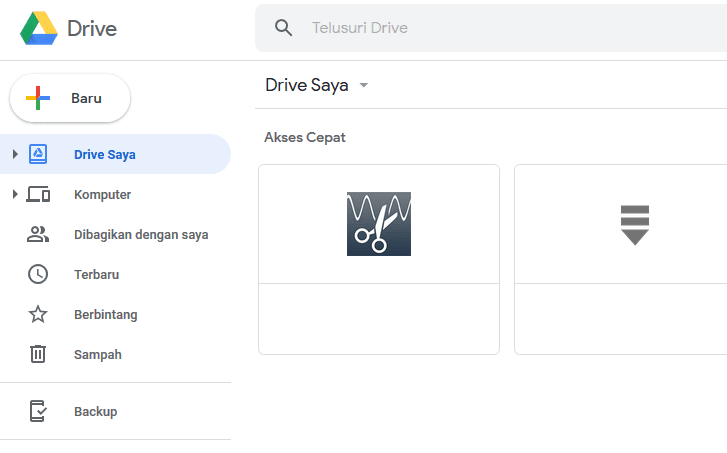
Task: Open the Drive home title text
Action: tap(92, 29)
